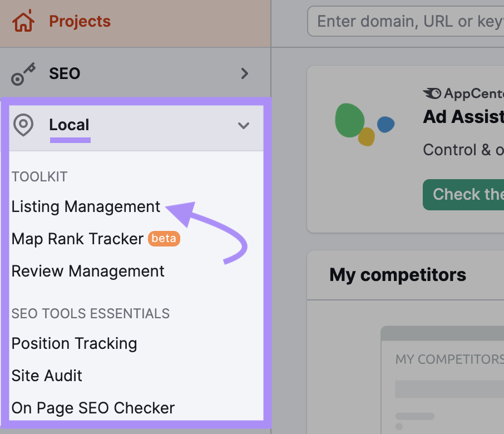Click the Local map pin icon
Screen dimensions: 504x434
[x=23, y=125]
